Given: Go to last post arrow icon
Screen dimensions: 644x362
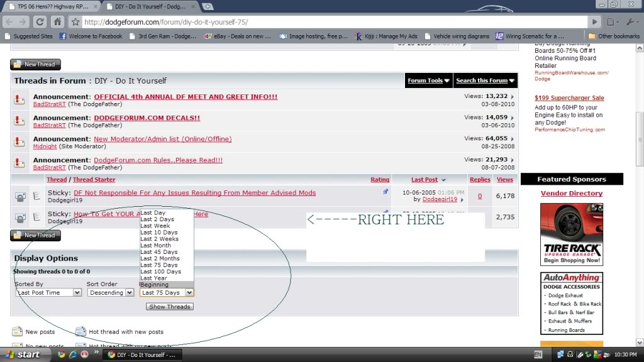Looking at the screenshot, I should [x=462, y=200].
